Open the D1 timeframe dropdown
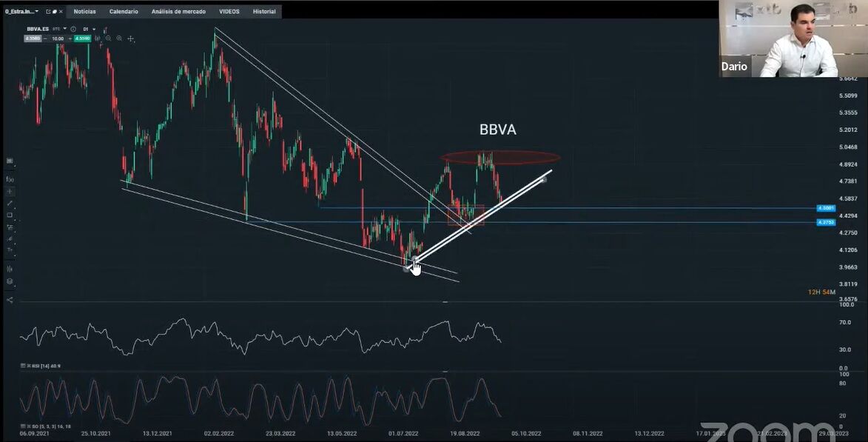 pos(94,30)
